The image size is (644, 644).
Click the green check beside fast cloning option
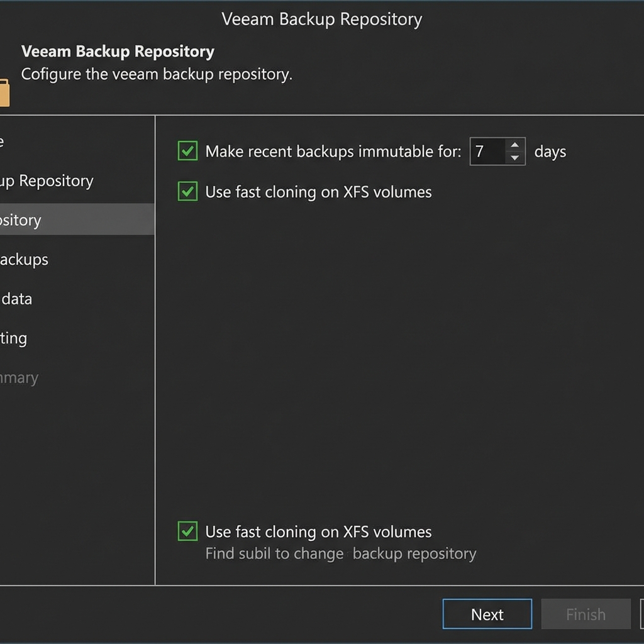click(x=187, y=192)
